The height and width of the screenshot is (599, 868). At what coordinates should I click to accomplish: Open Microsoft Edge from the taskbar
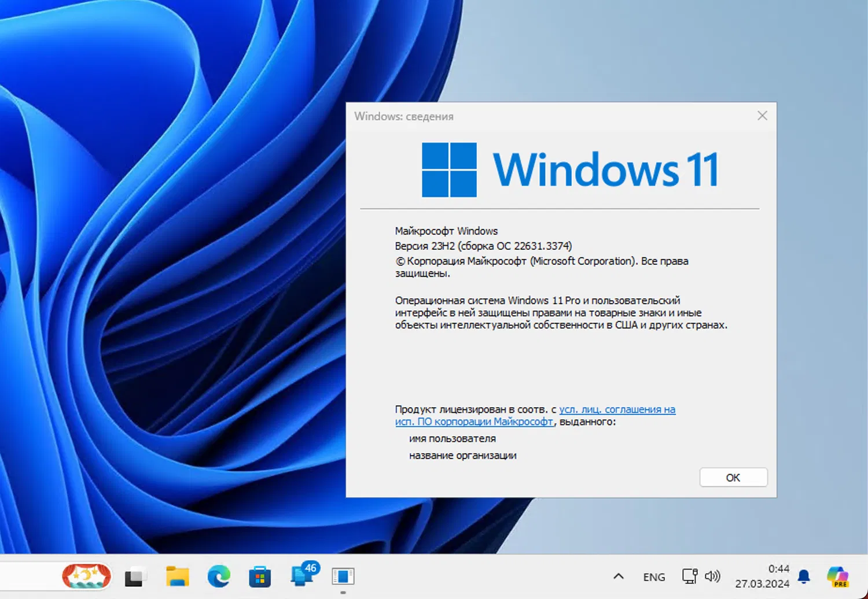tap(218, 576)
